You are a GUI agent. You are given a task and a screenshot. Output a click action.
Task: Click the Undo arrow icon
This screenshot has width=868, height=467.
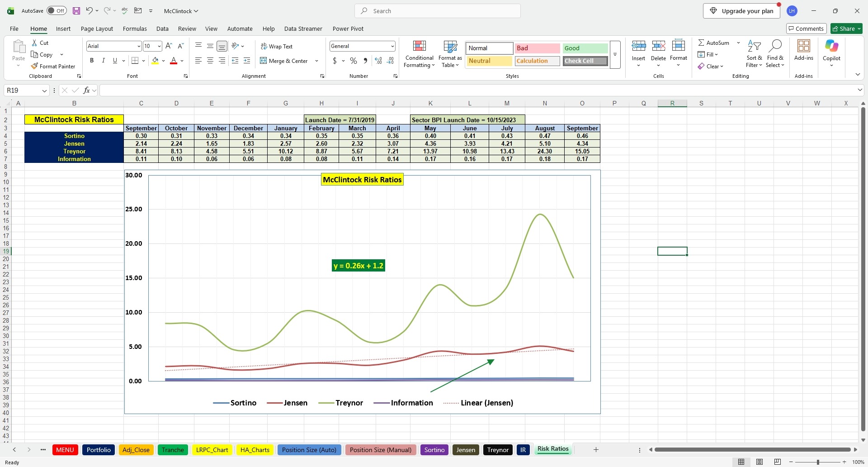click(x=89, y=10)
